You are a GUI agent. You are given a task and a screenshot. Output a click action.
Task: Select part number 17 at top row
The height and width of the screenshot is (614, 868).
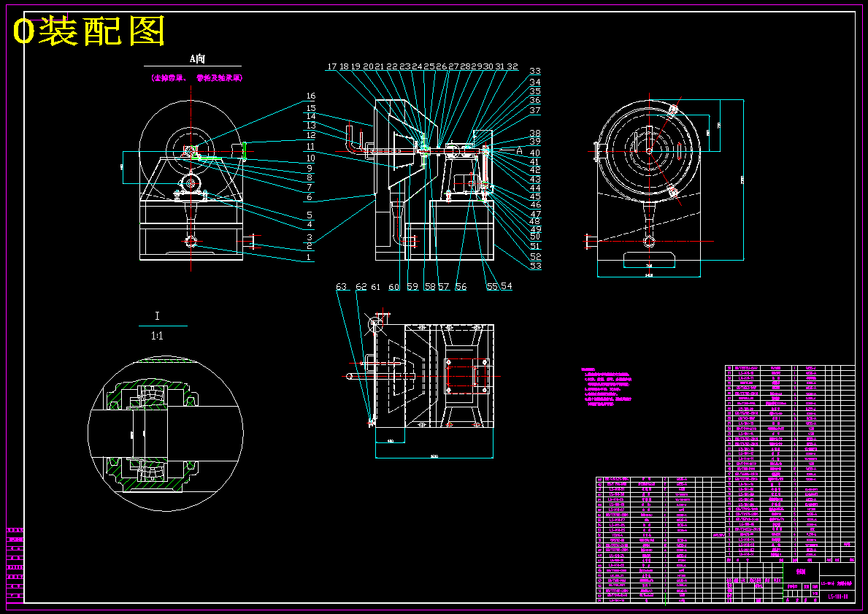click(331, 66)
